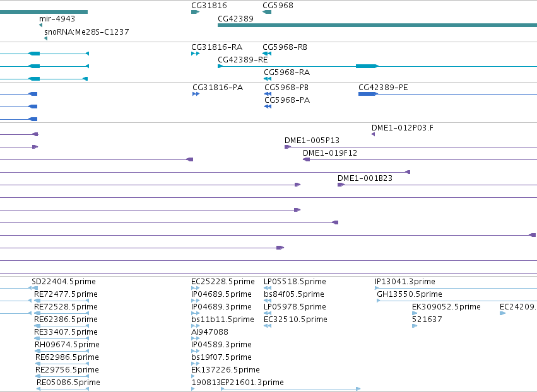Click the AI947088 double arrow glyph
Viewport: 537px width, 392px height.
[x=195, y=338]
